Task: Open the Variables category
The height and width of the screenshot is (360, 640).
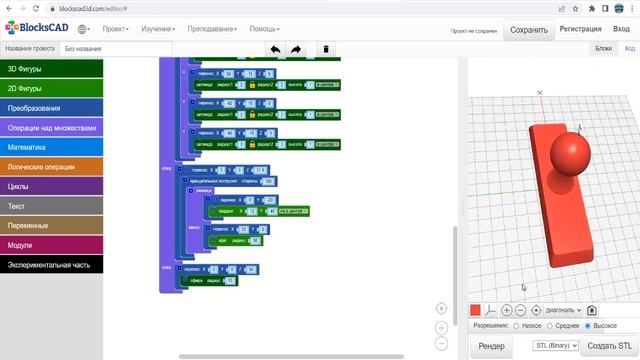Action: 51,226
